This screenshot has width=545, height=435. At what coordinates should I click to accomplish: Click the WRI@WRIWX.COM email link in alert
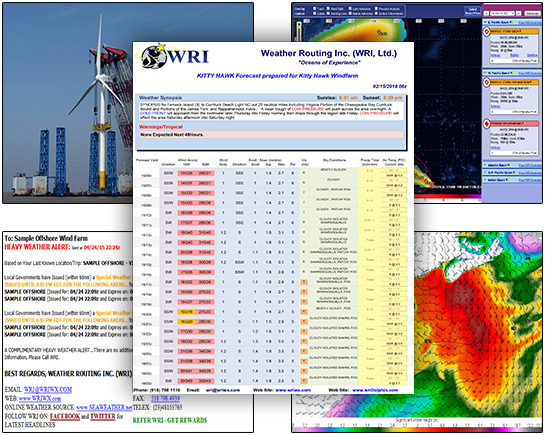coord(48,389)
